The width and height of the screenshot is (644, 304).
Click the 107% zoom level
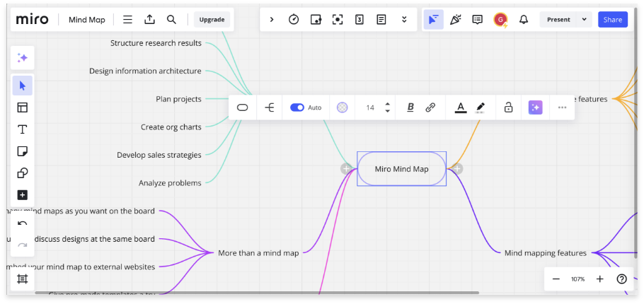(578, 279)
